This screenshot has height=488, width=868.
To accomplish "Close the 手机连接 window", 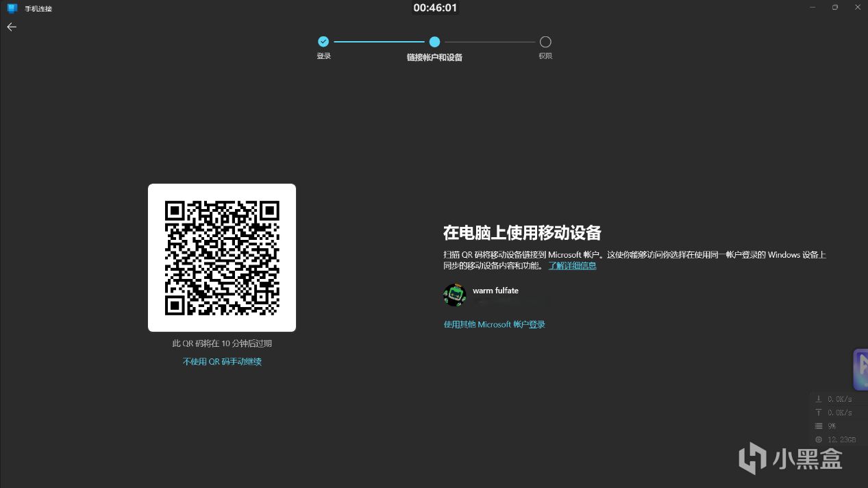I will click(856, 7).
